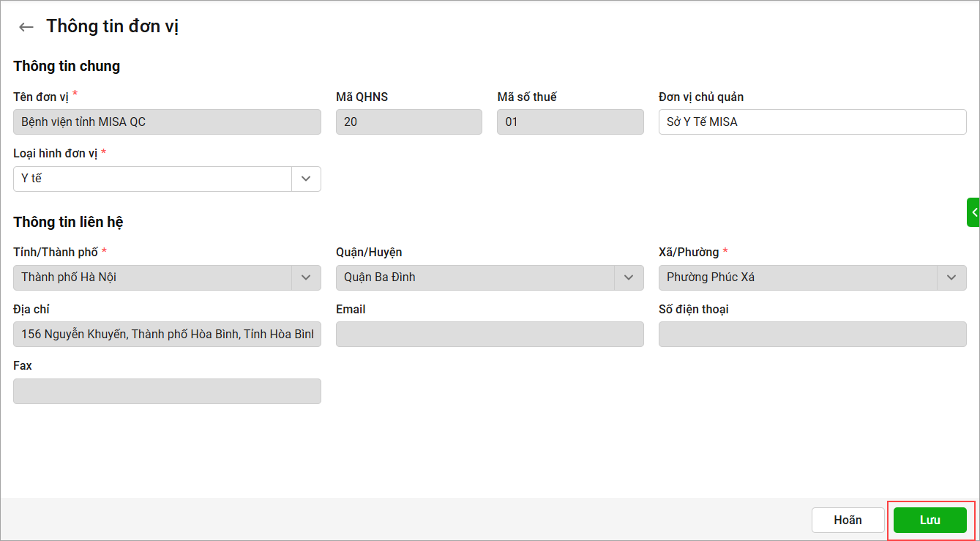Open the Tỉnh/Thành phố dropdown arrow
Screen dimensions: 980x541
[306, 277]
